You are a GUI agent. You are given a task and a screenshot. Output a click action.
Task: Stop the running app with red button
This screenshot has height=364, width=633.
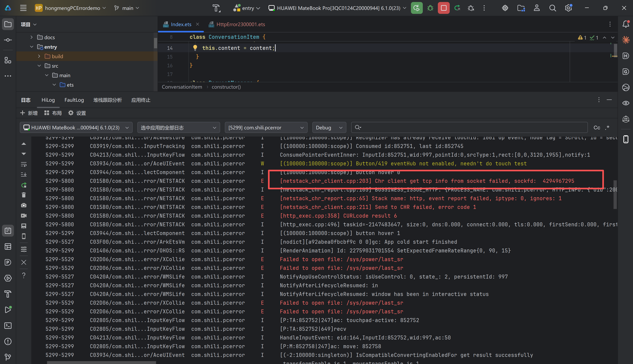tap(444, 8)
